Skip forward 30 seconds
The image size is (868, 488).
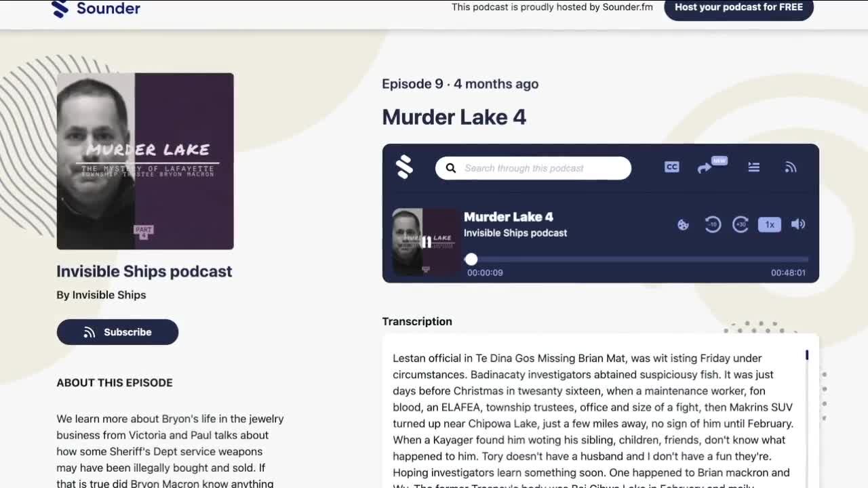point(741,224)
